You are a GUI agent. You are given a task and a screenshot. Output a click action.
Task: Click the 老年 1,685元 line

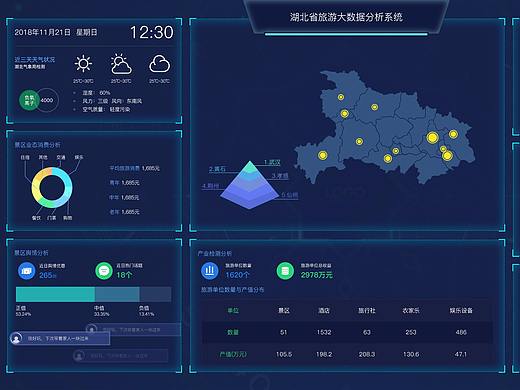[x=125, y=212]
